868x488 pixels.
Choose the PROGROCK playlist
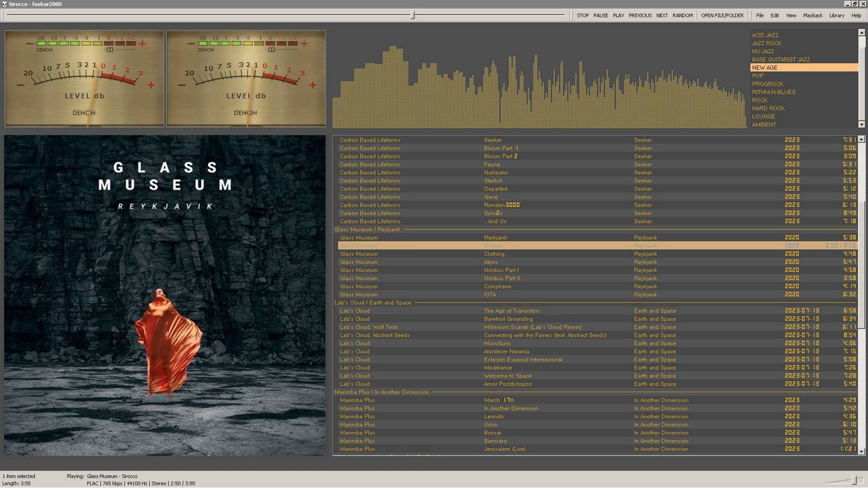pyautogui.click(x=767, y=84)
